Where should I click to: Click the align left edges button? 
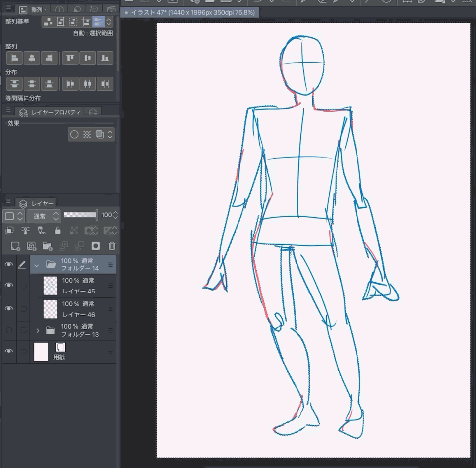15,58
